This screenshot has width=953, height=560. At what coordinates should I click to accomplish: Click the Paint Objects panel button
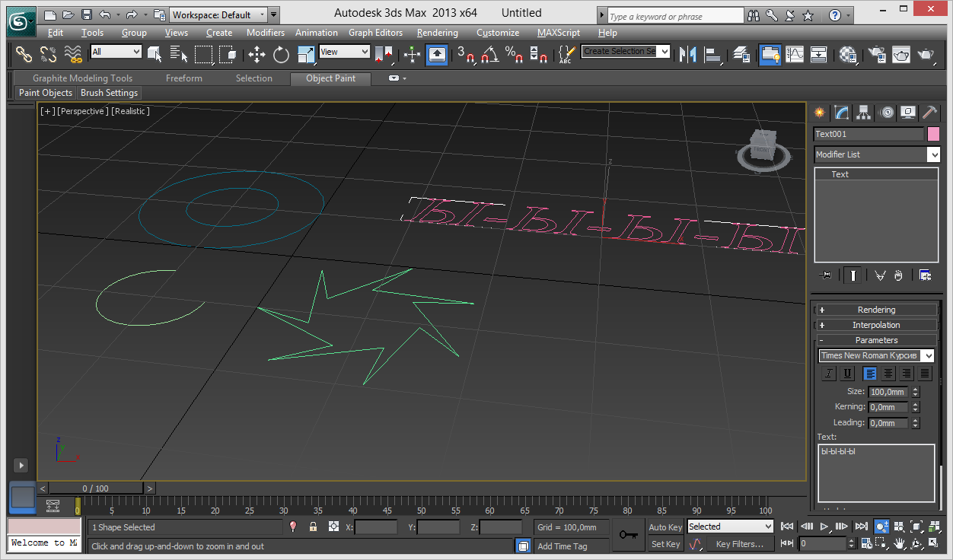coord(46,93)
